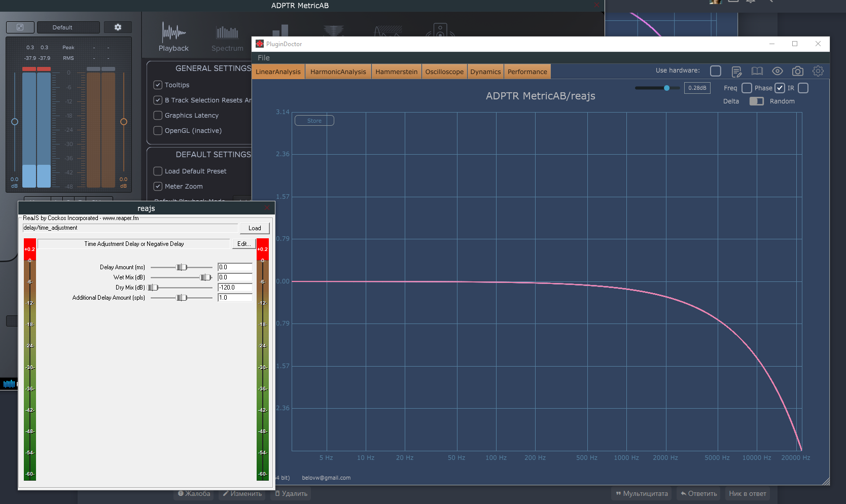The width and height of the screenshot is (846, 504).
Task: Toggle the Delta/Random switch
Action: pos(756,101)
